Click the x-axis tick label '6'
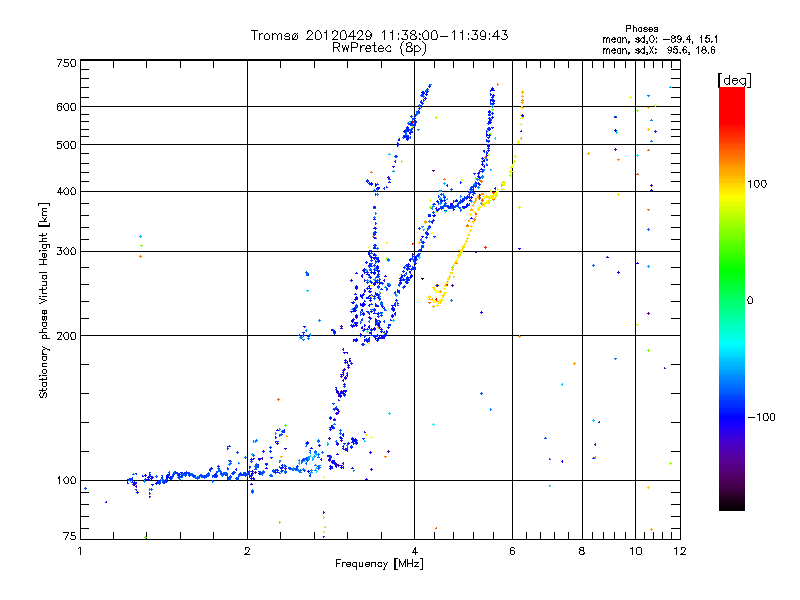Screen dimensions: 800x600 pos(512,551)
